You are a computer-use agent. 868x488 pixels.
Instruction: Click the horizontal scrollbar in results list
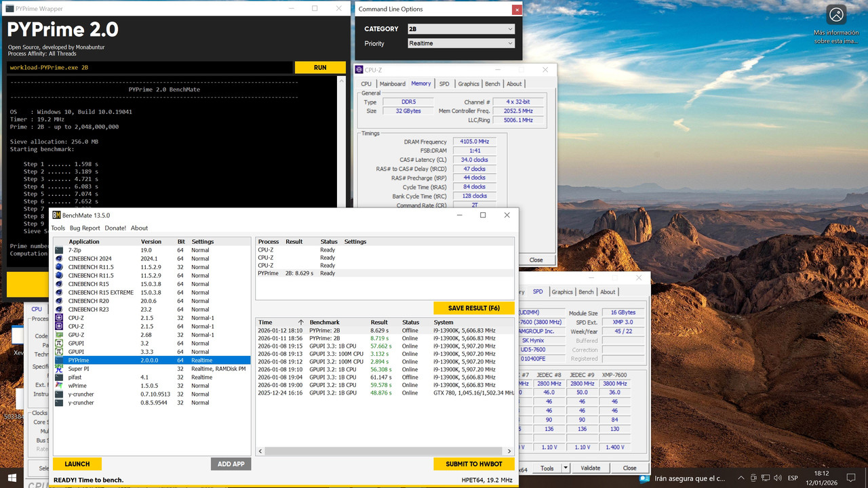384,451
